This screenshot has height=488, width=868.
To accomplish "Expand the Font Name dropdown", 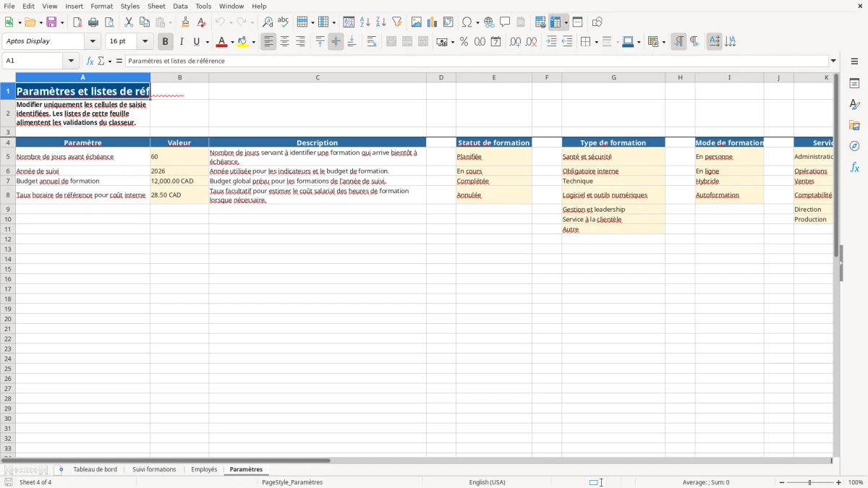I will click(93, 42).
